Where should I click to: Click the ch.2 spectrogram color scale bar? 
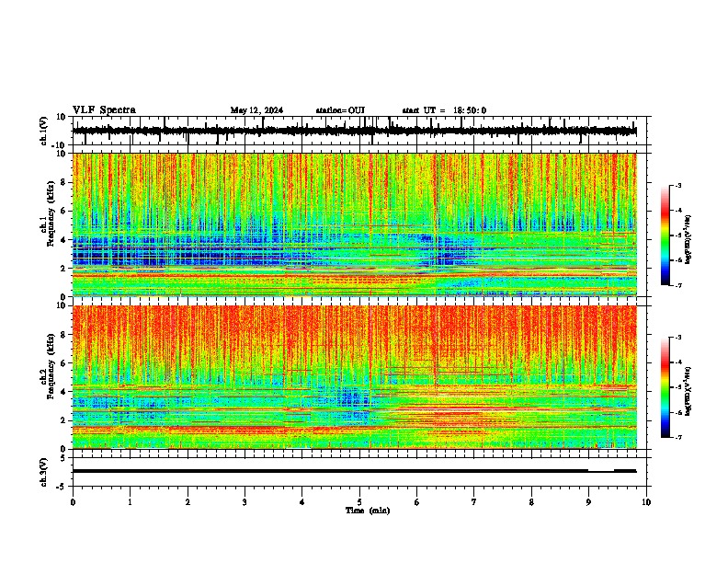665,387
